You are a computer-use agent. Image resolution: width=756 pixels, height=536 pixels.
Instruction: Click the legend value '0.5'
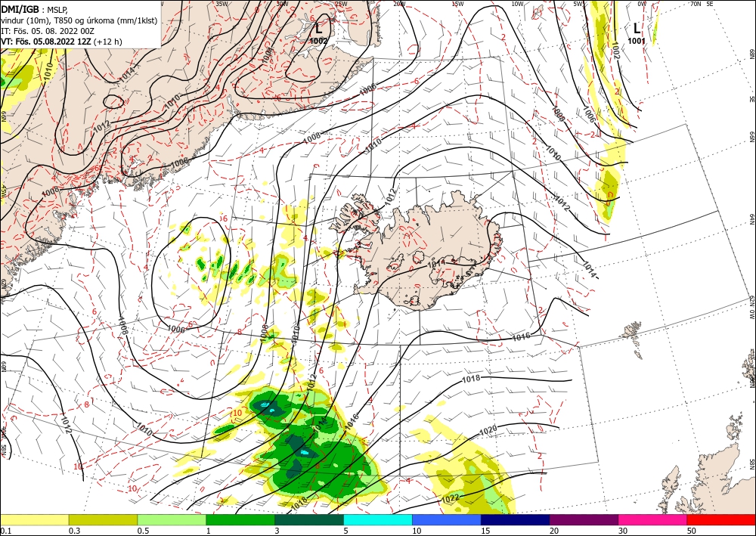[143, 531]
